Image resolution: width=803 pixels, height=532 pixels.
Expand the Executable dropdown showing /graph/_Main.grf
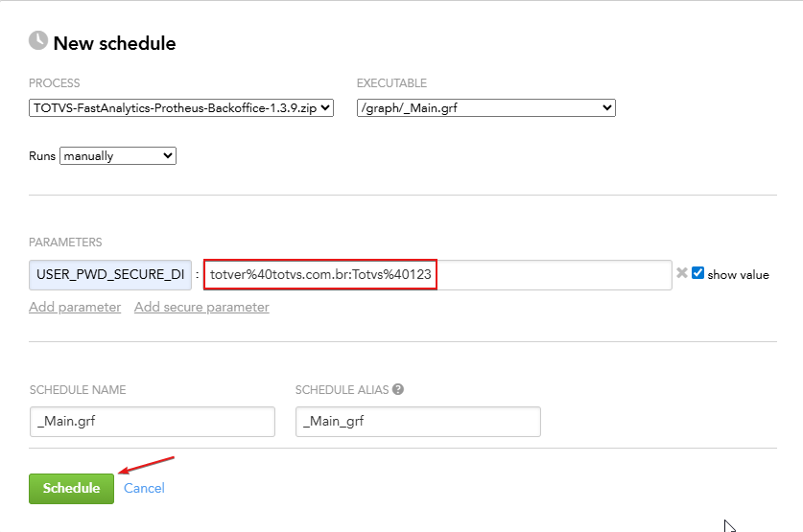click(485, 108)
